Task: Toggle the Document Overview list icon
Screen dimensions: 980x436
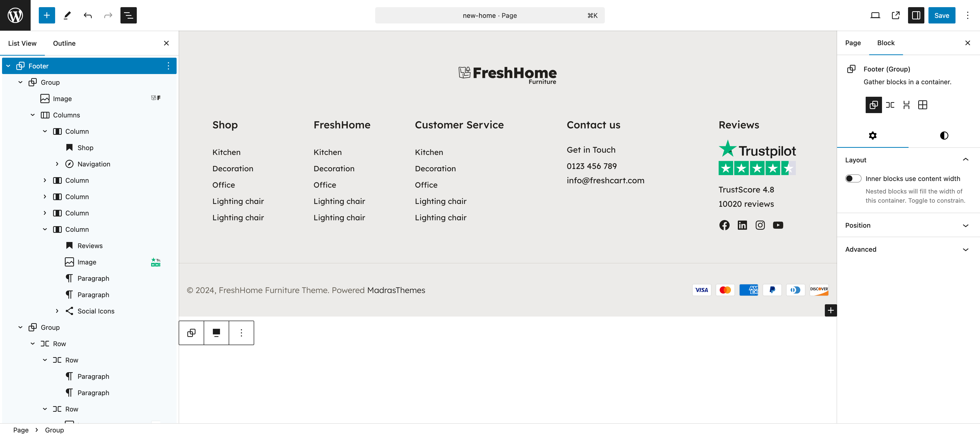Action: tap(129, 15)
